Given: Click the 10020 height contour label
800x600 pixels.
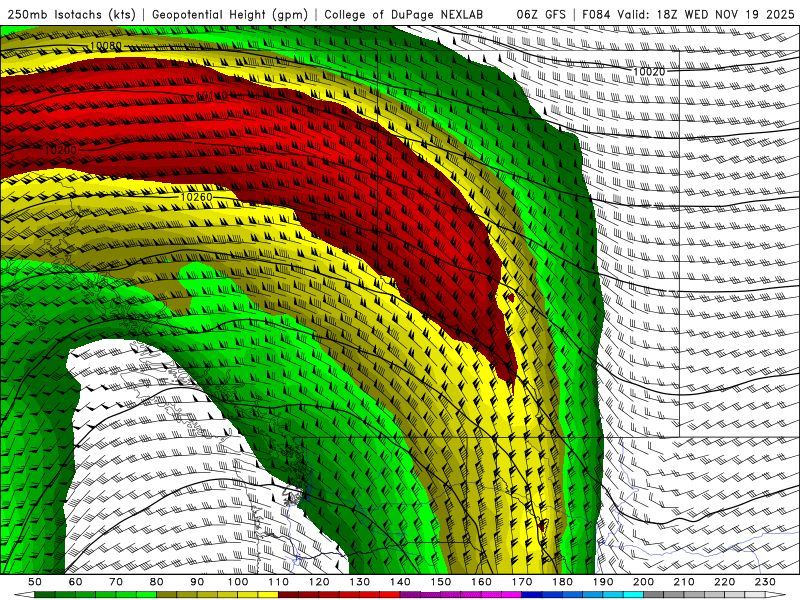Looking at the screenshot, I should (x=649, y=71).
